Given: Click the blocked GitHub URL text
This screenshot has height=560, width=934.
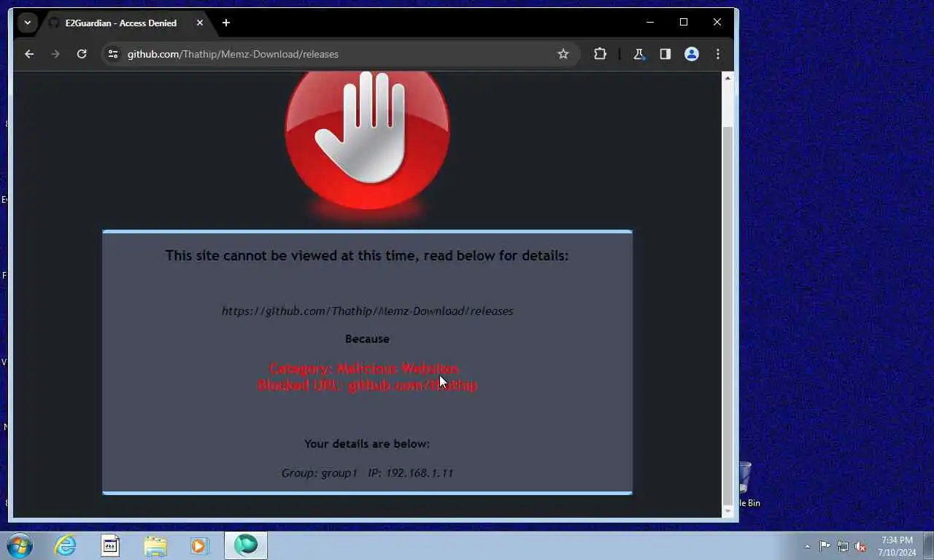Looking at the screenshot, I should (367, 311).
